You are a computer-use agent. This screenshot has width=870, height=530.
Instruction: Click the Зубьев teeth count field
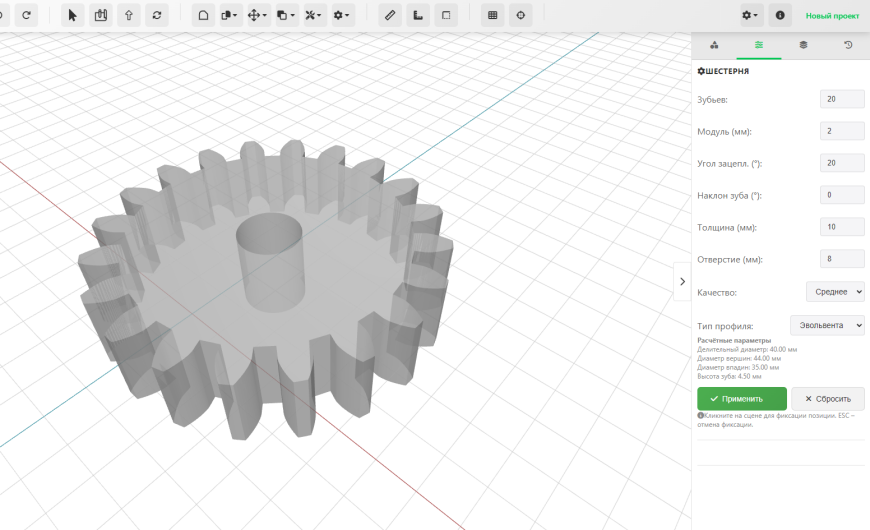[x=842, y=99]
